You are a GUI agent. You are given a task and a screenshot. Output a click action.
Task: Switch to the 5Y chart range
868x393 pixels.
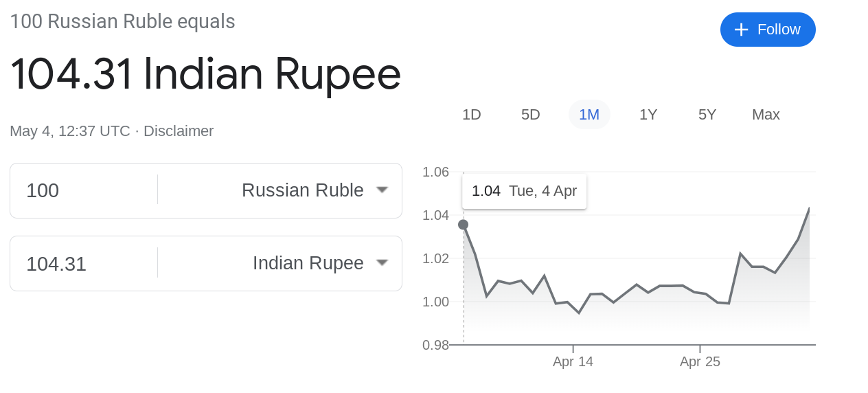[707, 115]
